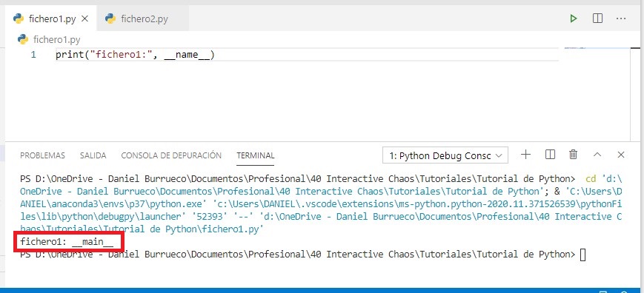Select the TERMINAL panel tab
The width and height of the screenshot is (644, 293).
click(256, 155)
